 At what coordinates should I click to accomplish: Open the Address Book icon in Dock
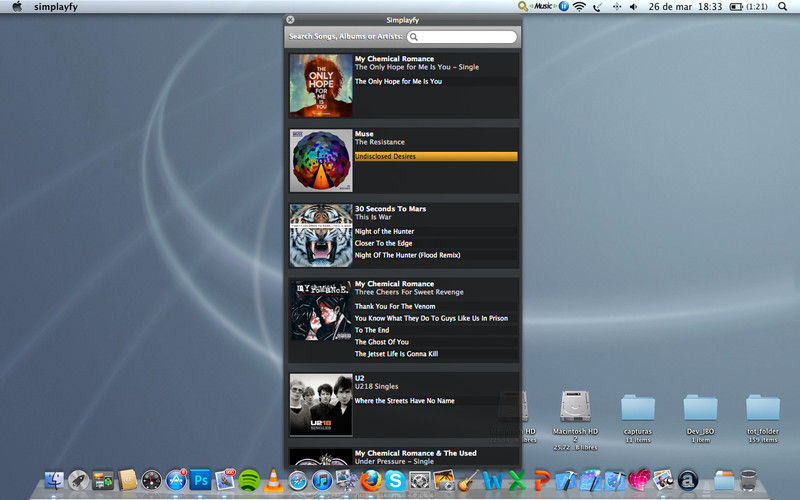pos(128,480)
